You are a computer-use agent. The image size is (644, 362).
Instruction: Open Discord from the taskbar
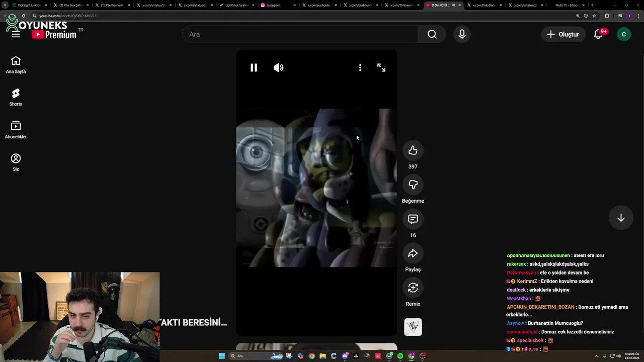345,356
